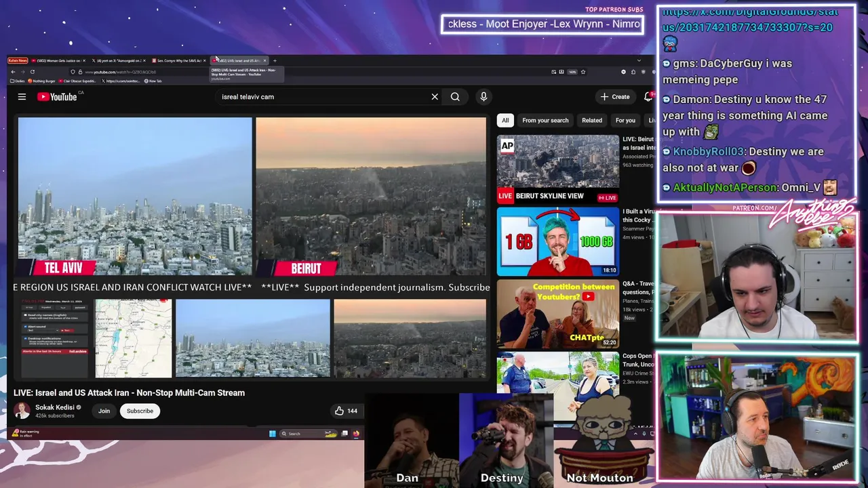The image size is (868, 488).
Task: Click the Tel Aviv camera feed
Action: click(135, 197)
